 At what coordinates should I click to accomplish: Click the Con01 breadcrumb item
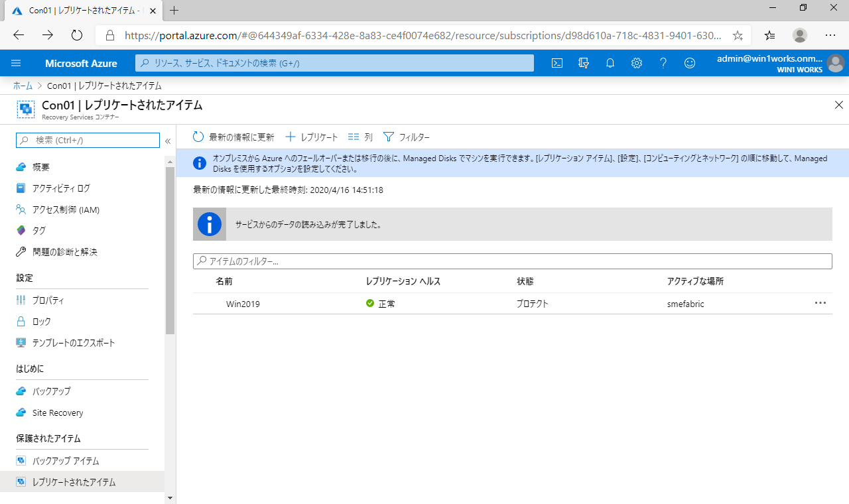(x=104, y=86)
